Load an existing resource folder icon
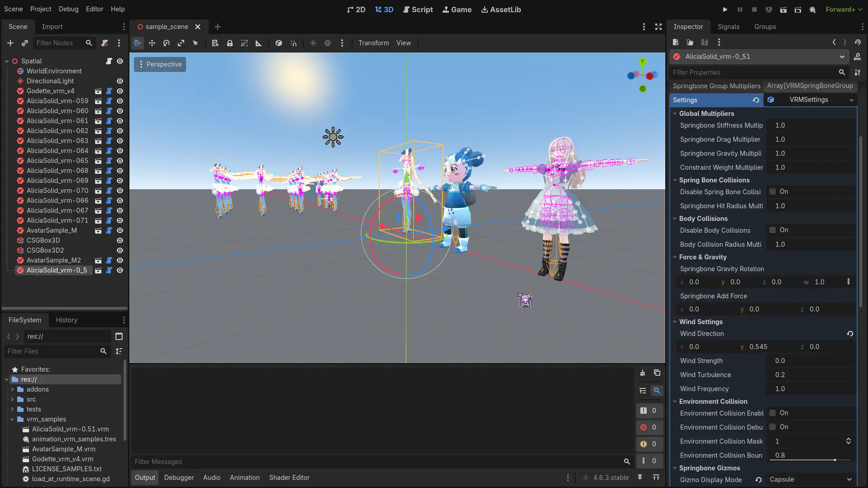868x488 pixels. [690, 42]
